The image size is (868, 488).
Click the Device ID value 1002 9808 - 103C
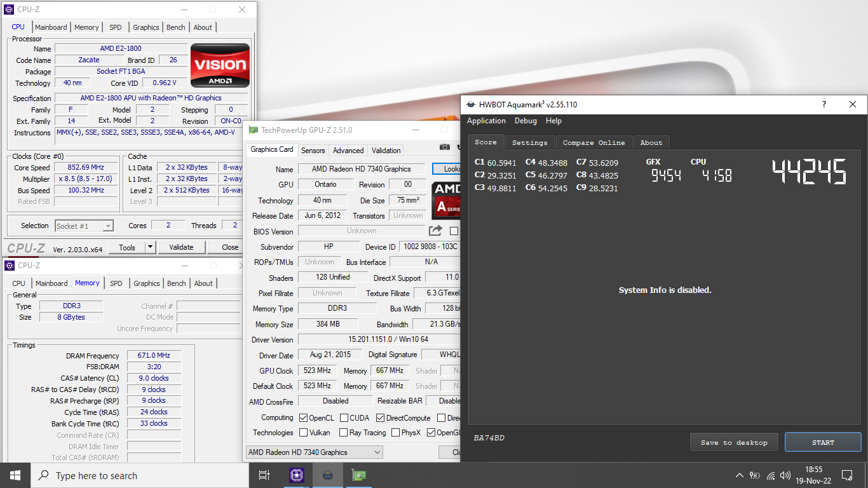point(430,247)
